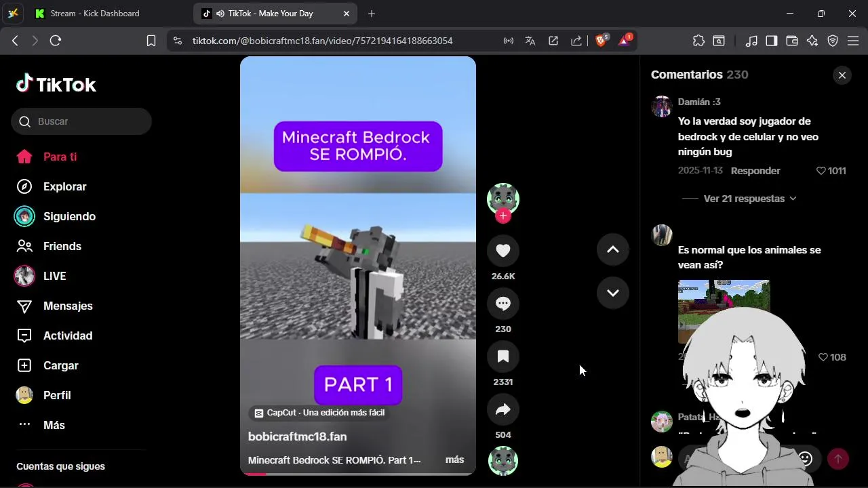Expand video description with más
This screenshot has height=488, width=868.
(x=454, y=460)
